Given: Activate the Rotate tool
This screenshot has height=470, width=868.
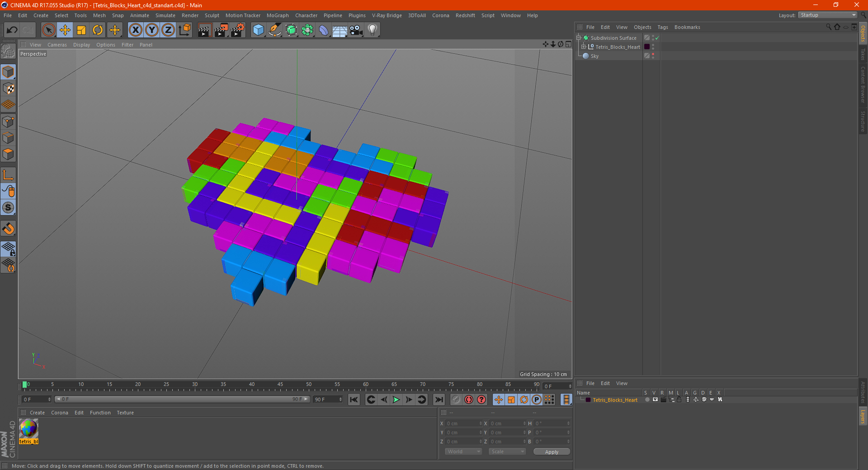Looking at the screenshot, I should 98,30.
